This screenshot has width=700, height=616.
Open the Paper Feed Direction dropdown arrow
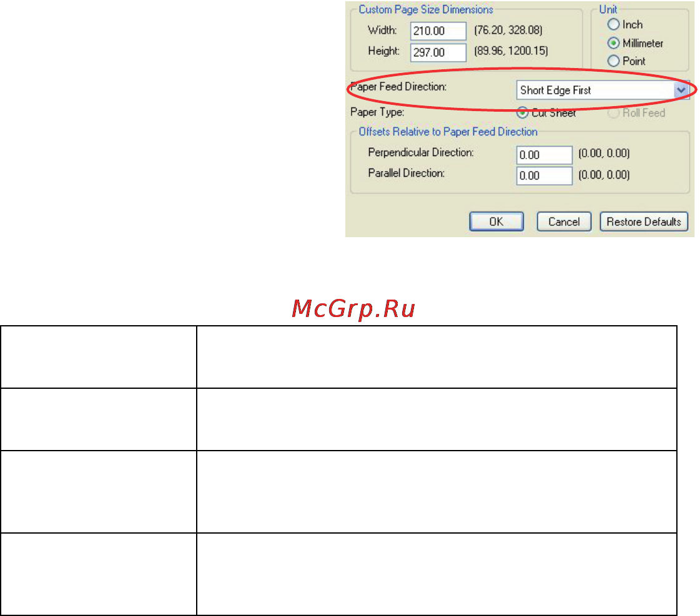click(x=681, y=90)
